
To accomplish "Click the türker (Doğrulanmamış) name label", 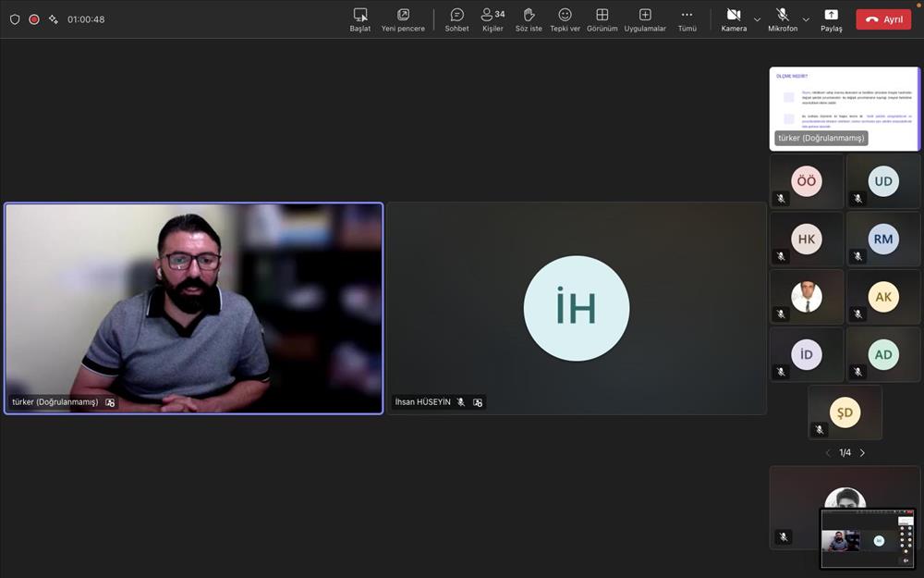I will (x=55, y=402).
